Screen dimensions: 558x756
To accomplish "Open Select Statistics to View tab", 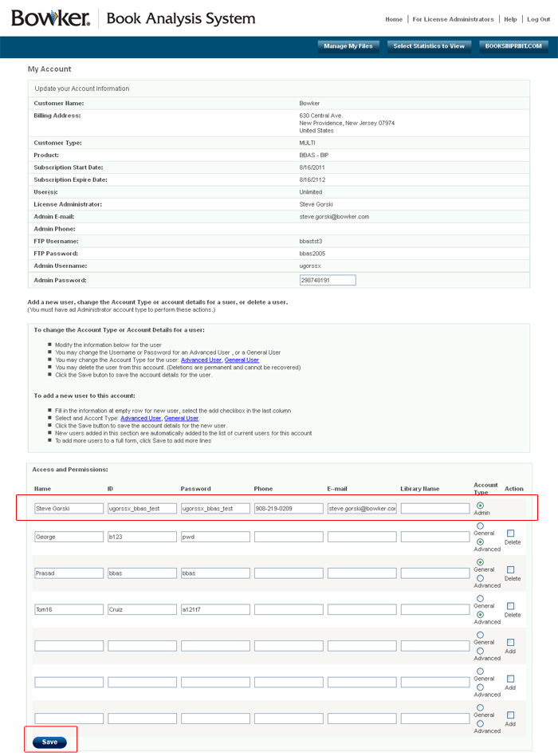I will tap(429, 46).
